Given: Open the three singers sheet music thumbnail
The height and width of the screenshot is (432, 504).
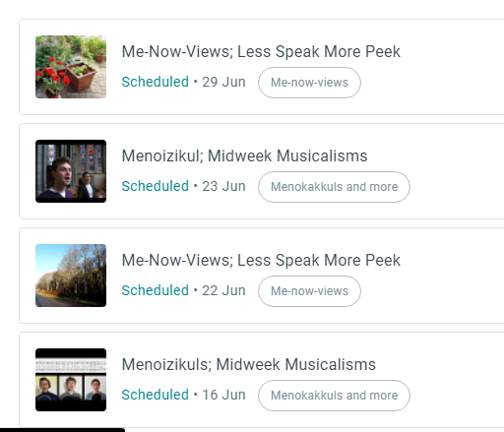Looking at the screenshot, I should coord(71,380).
